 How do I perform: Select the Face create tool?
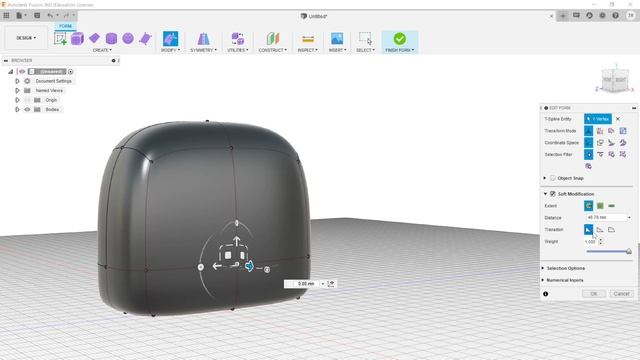coord(145,39)
